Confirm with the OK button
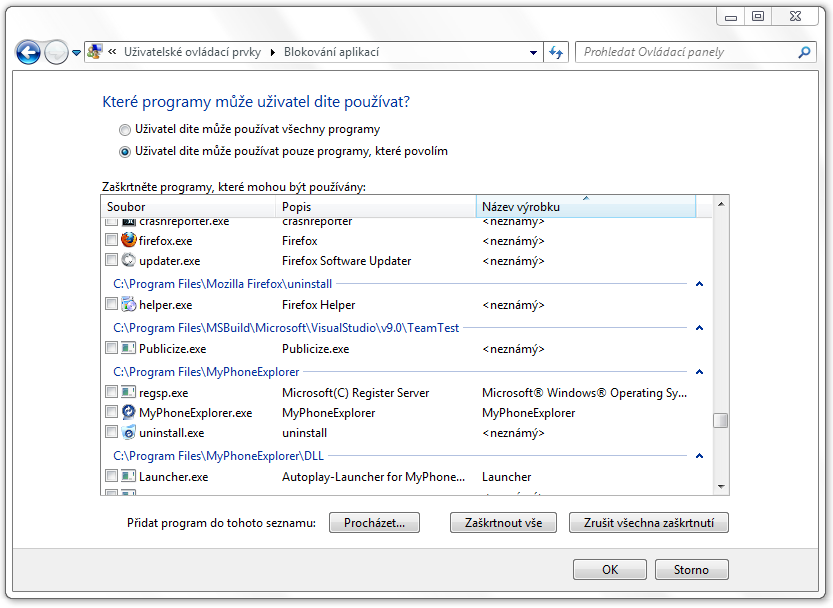Screen dimensions: 833x608 [x=610, y=569]
